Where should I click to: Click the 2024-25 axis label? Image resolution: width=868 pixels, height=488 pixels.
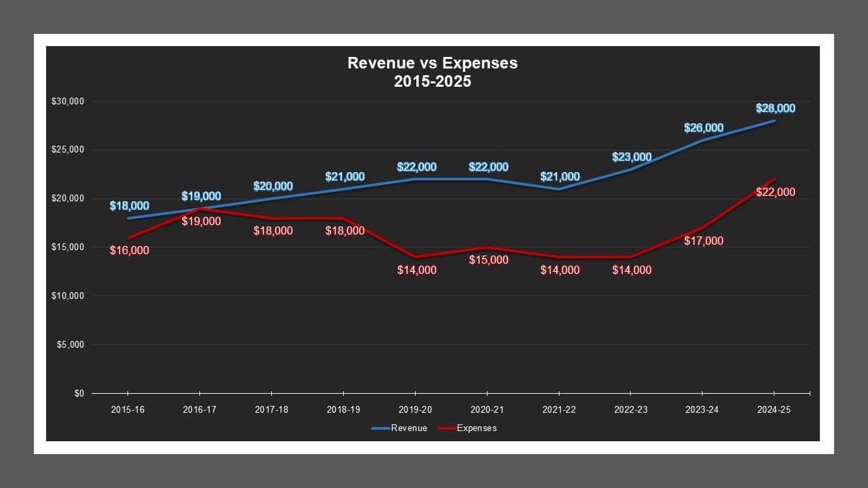tap(773, 409)
